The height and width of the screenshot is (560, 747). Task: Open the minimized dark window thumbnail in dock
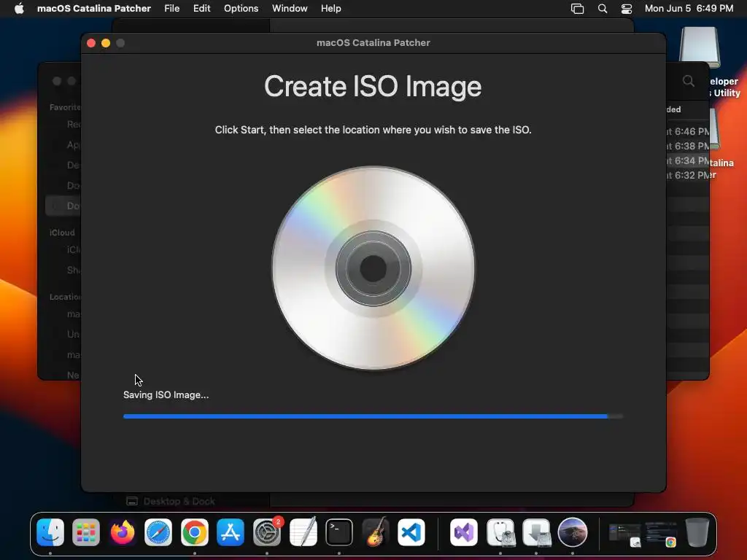(x=625, y=534)
